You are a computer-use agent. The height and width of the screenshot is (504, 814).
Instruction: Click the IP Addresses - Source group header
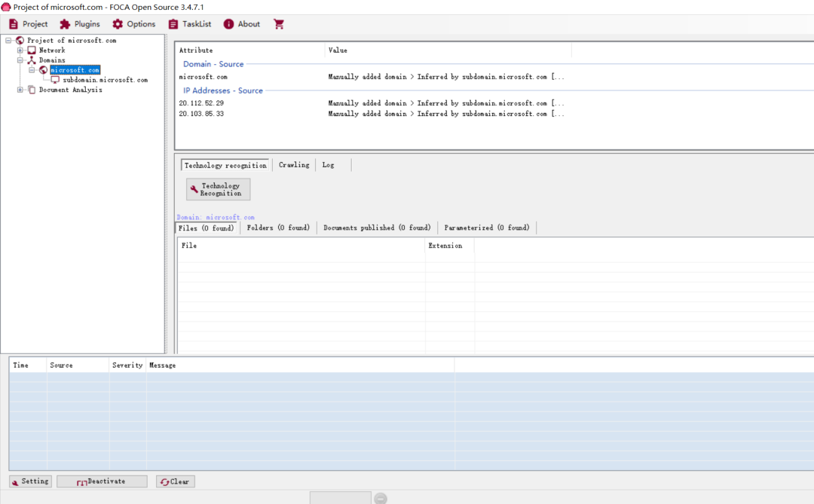click(222, 90)
